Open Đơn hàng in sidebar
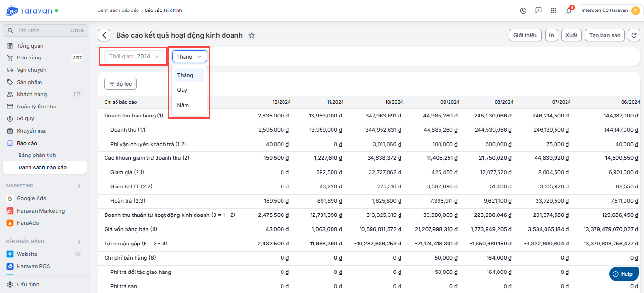Image resolution: width=644 pixels, height=293 pixels. 29,58
